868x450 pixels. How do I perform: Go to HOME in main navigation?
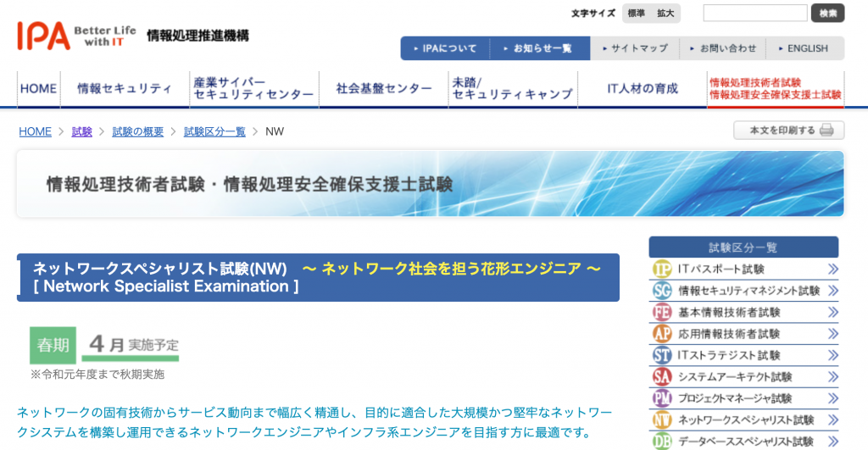click(39, 89)
